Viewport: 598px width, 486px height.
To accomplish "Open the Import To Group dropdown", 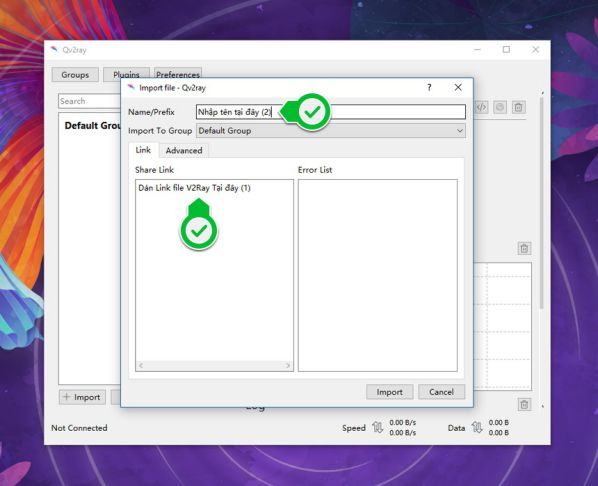I will pyautogui.click(x=331, y=131).
